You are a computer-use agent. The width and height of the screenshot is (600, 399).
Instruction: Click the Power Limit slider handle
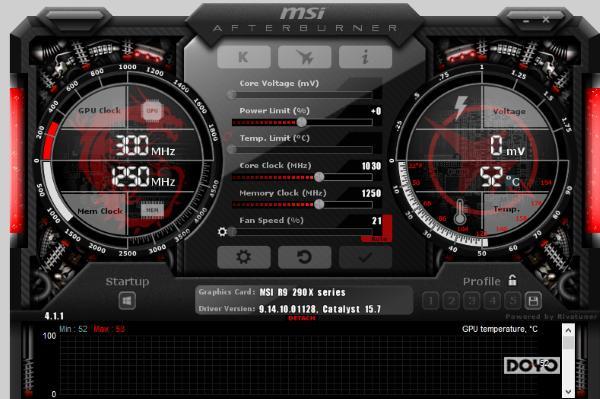(x=302, y=122)
